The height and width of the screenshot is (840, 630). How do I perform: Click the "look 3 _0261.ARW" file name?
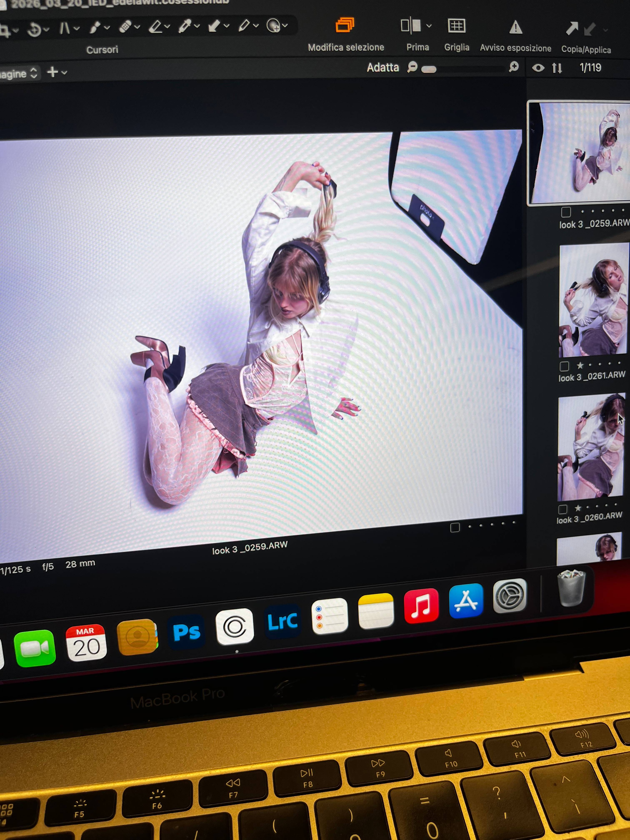tap(592, 376)
